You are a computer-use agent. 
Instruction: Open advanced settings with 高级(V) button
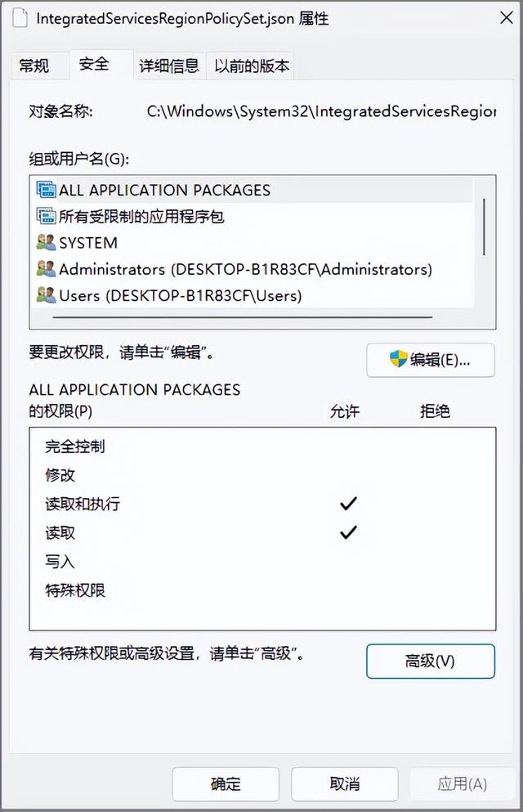tap(431, 661)
